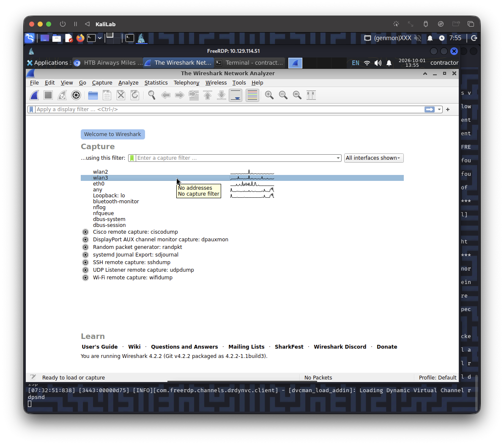Expand the All interfaces shown dropdown
The height and width of the screenshot is (445, 504).
click(373, 158)
